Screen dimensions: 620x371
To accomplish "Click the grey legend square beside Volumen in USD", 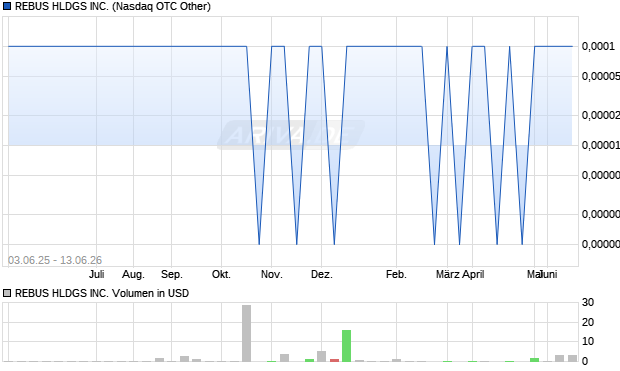I will 7,293.
